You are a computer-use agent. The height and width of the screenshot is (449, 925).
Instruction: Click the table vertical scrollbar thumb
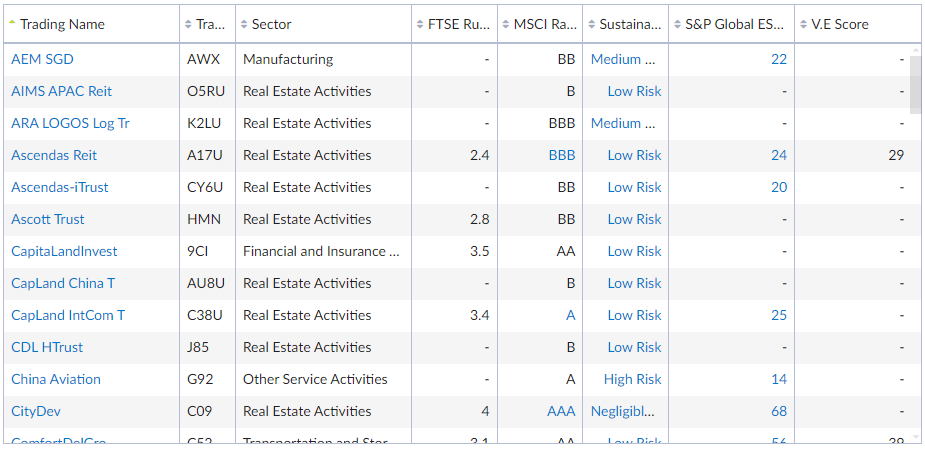point(915,84)
